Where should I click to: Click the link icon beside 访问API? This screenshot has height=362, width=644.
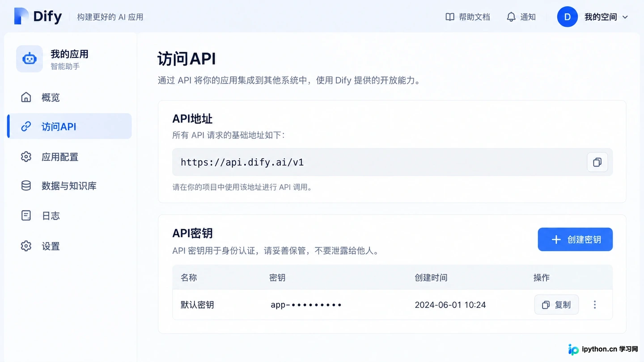[x=26, y=126]
